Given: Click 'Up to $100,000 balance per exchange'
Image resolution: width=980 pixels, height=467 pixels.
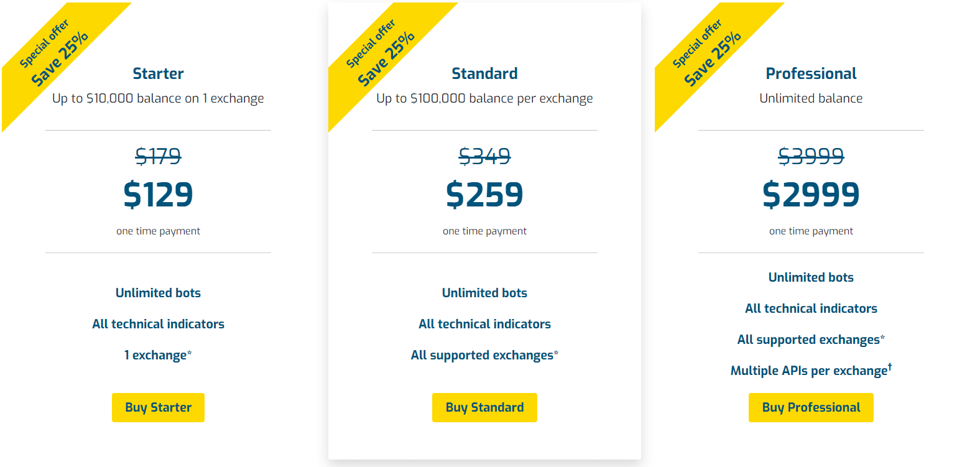Looking at the screenshot, I should pyautogui.click(x=484, y=98).
